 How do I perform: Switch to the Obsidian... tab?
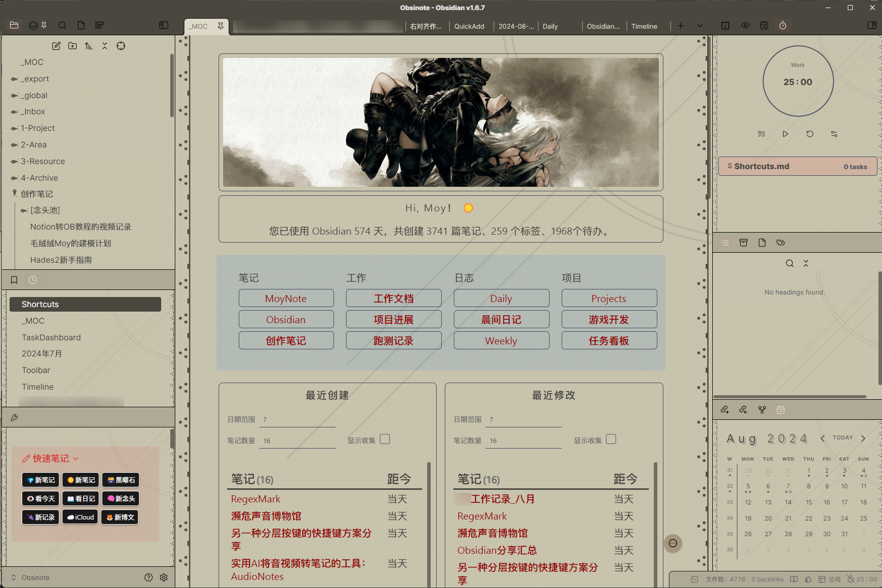[603, 26]
